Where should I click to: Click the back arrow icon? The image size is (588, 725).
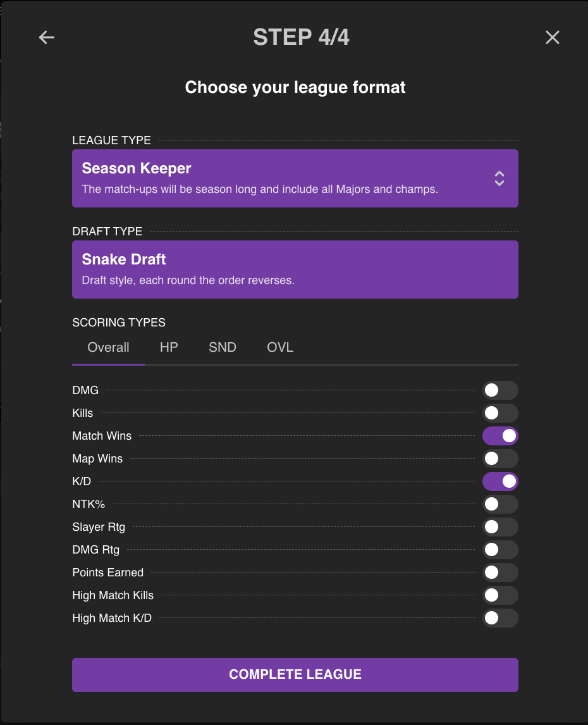pyautogui.click(x=47, y=37)
